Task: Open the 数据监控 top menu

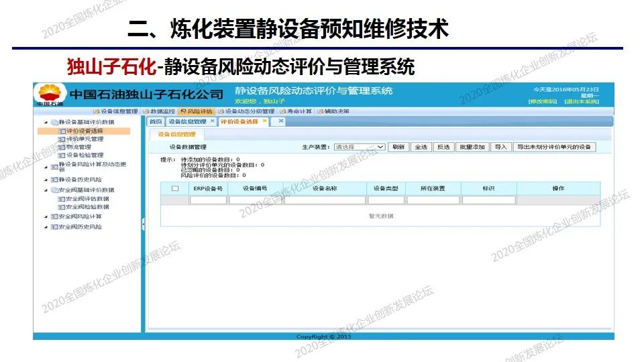Action: point(159,112)
